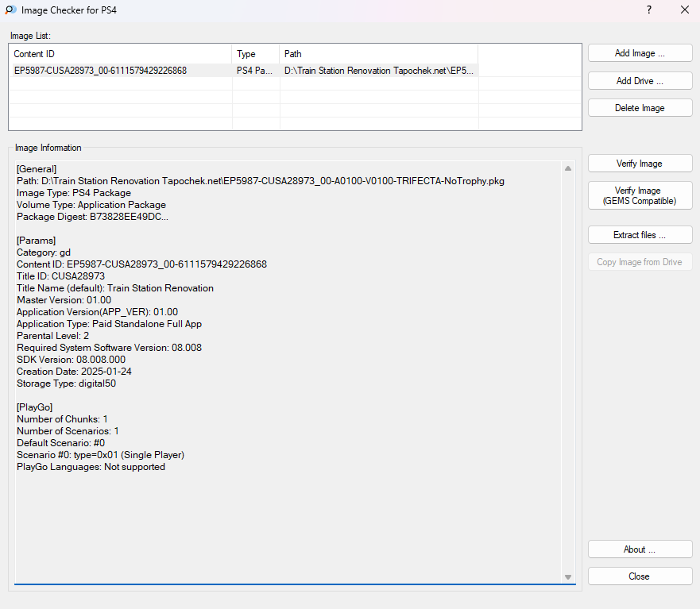The image size is (700, 609).
Task: Click the '[PlayGo]' heading text
Action: point(34,407)
